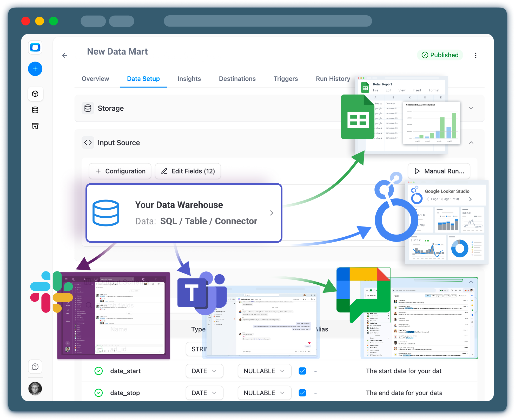Open the three-dot more options menu
515x420 pixels.
[476, 55]
